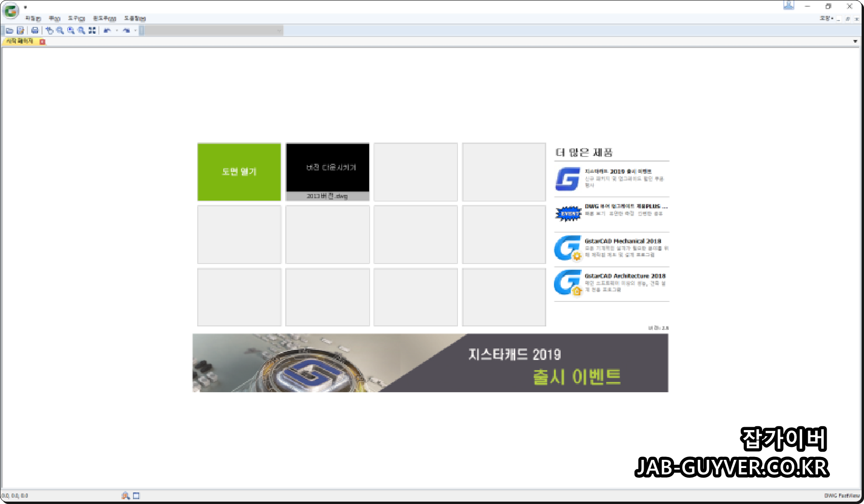Image resolution: width=864 pixels, height=504 pixels.
Task: Click the blue square status bar icon
Action: pyautogui.click(x=136, y=496)
